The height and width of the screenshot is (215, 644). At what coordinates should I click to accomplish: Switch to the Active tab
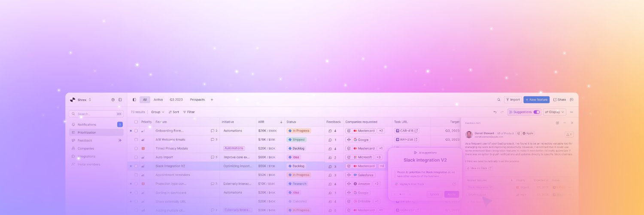coord(158,100)
